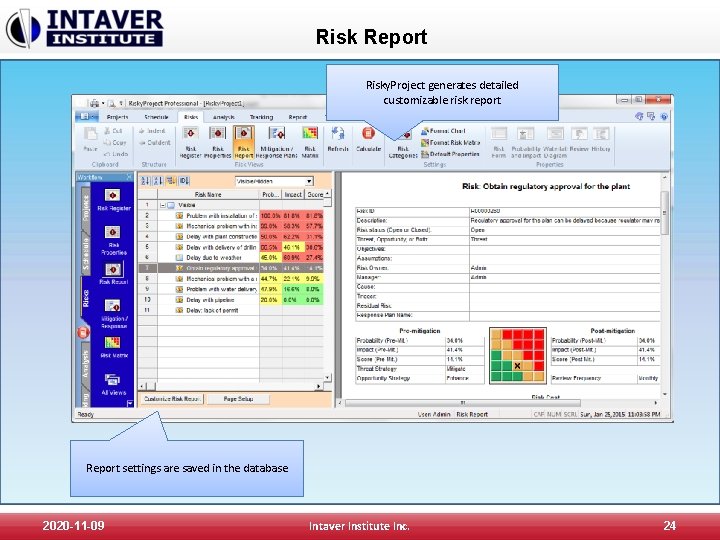Image resolution: width=720 pixels, height=540 pixels.
Task: Open the Risk Matrix ribbon view
Action: (x=310, y=142)
